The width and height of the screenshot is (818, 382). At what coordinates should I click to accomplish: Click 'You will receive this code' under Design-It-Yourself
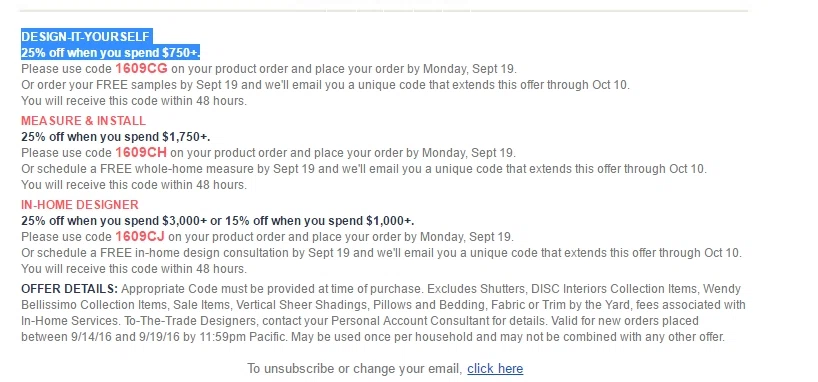134,101
